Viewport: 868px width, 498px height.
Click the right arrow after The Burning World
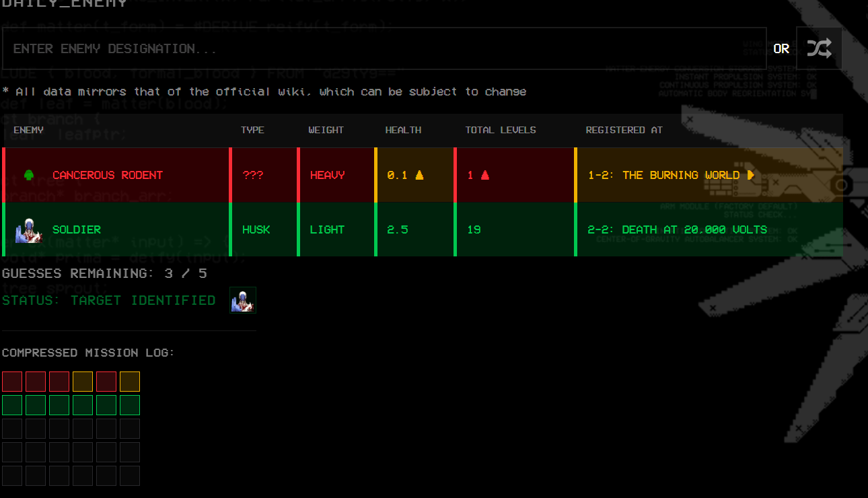pos(750,175)
